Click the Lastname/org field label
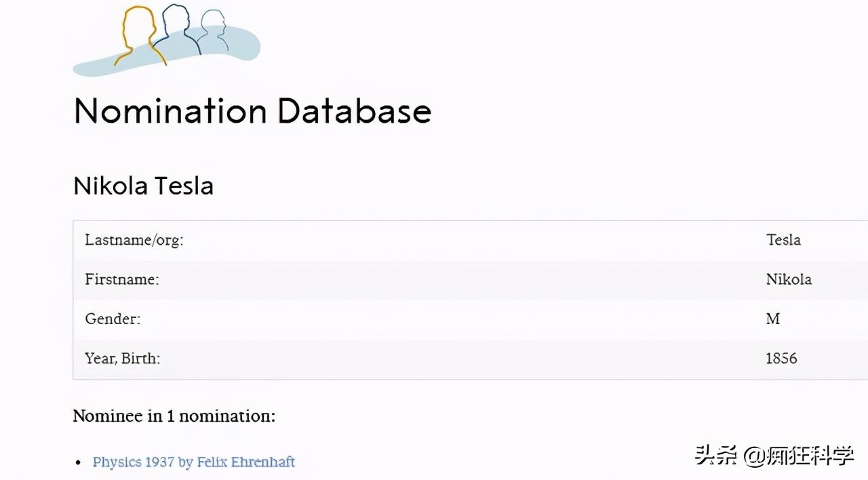The image size is (868, 480). [134, 240]
